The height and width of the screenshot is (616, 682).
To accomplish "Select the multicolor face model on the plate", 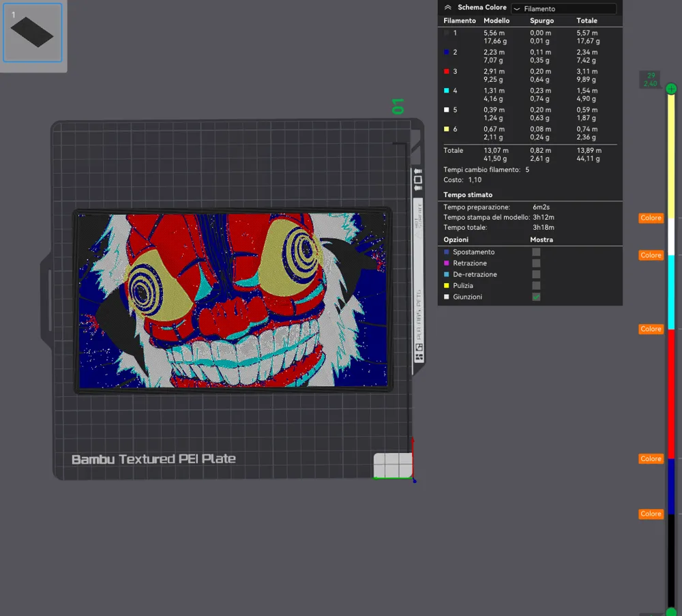I will click(233, 300).
